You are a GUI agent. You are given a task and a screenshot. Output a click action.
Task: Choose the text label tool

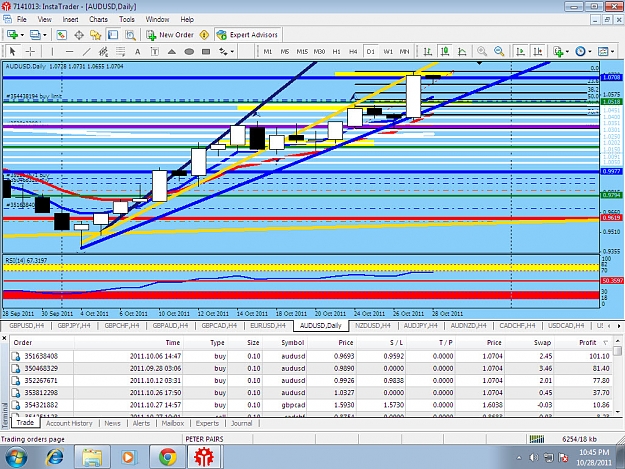point(138,51)
